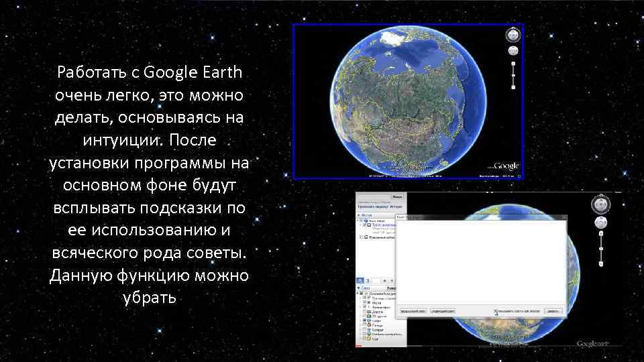Click the Поиск search button in the sidebar

pos(398,197)
